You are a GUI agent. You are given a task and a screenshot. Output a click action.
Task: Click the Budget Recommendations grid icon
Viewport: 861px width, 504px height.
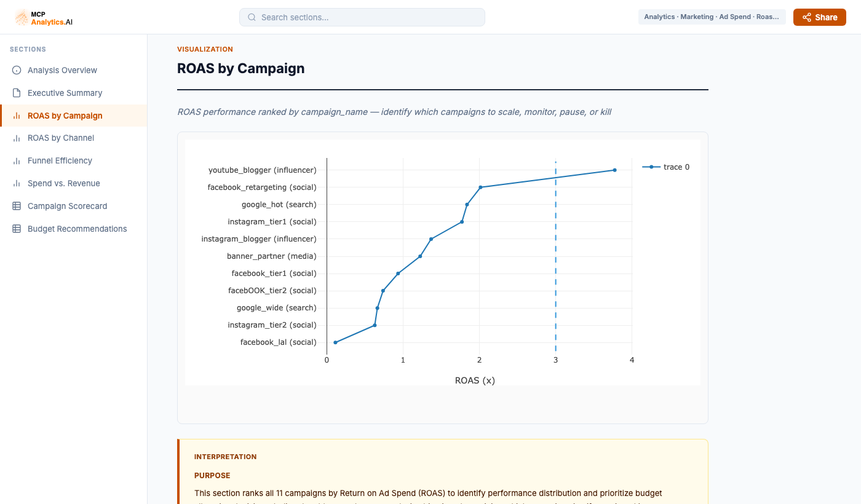click(17, 229)
